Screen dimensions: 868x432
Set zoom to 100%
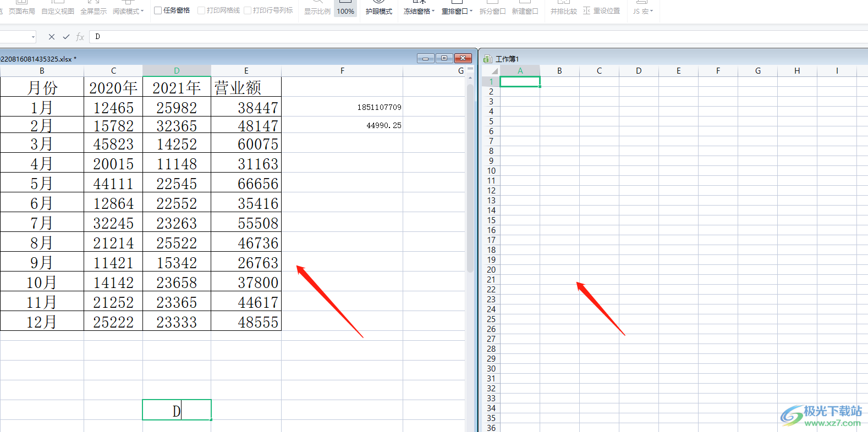(x=345, y=8)
